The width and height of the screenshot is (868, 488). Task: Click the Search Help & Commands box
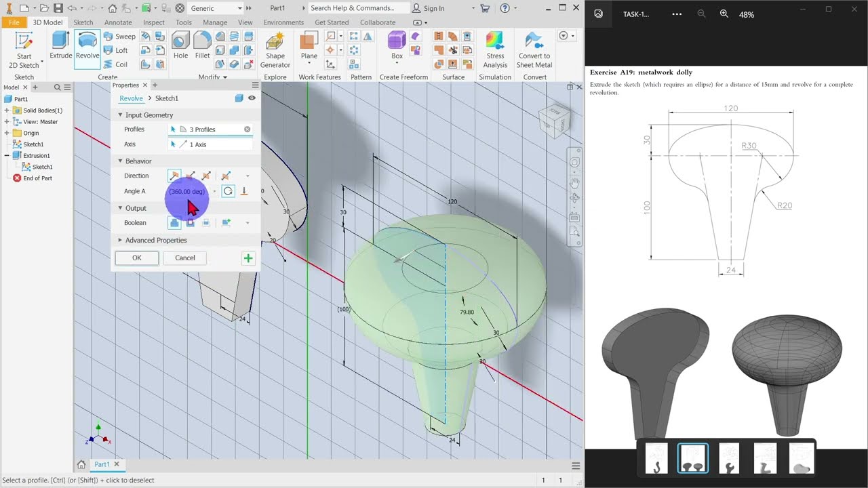tap(358, 8)
